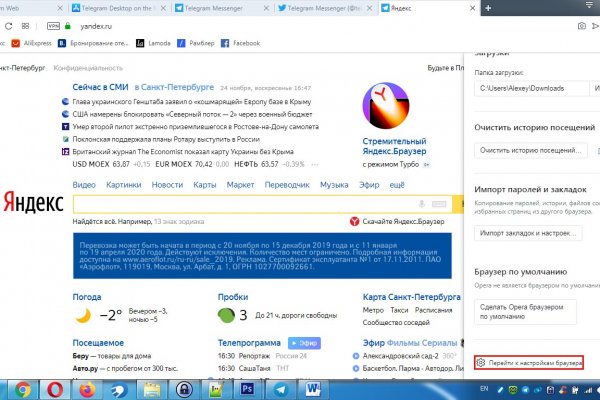This screenshot has height=400, width=600.
Task: Click the VPN badge in address bar
Action: point(53,26)
